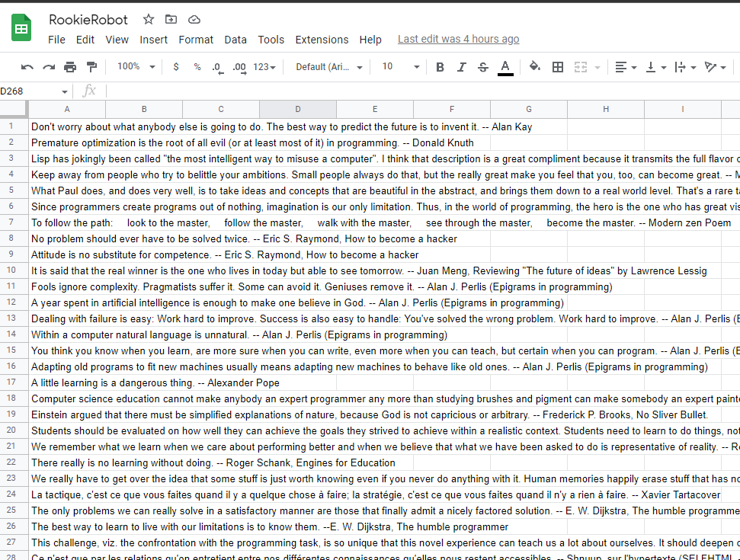This screenshot has height=560, width=740.
Task: Open horizontal align dropdown
Action: point(626,67)
